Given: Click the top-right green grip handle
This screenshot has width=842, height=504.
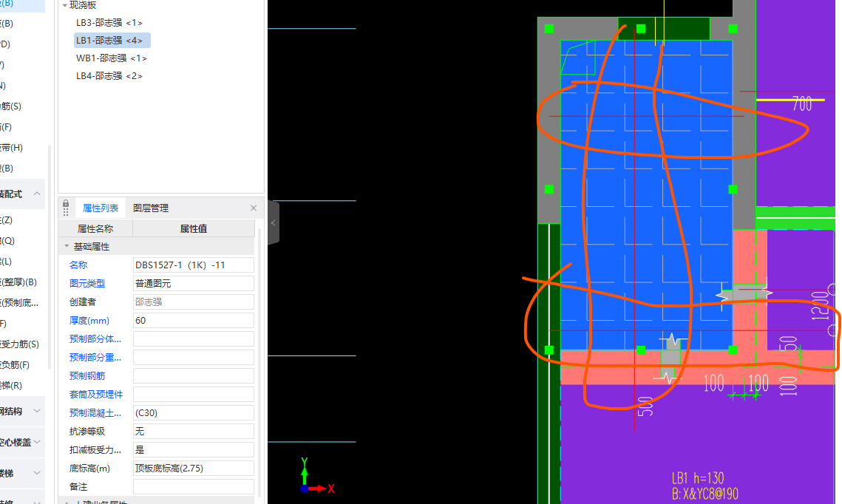Looking at the screenshot, I should [733, 28].
